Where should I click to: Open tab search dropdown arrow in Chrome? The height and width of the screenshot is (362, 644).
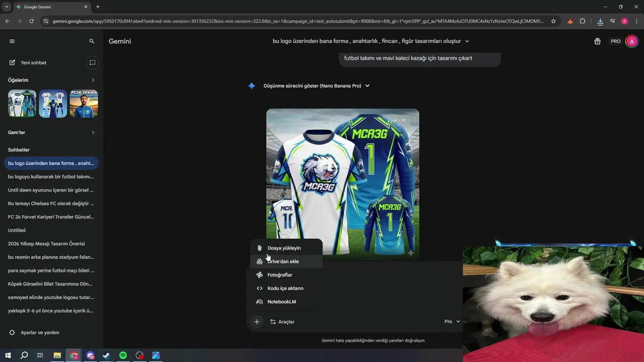[x=7, y=7]
